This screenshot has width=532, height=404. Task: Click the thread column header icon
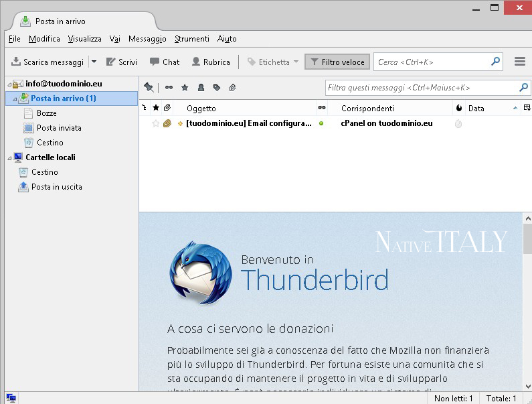point(145,108)
